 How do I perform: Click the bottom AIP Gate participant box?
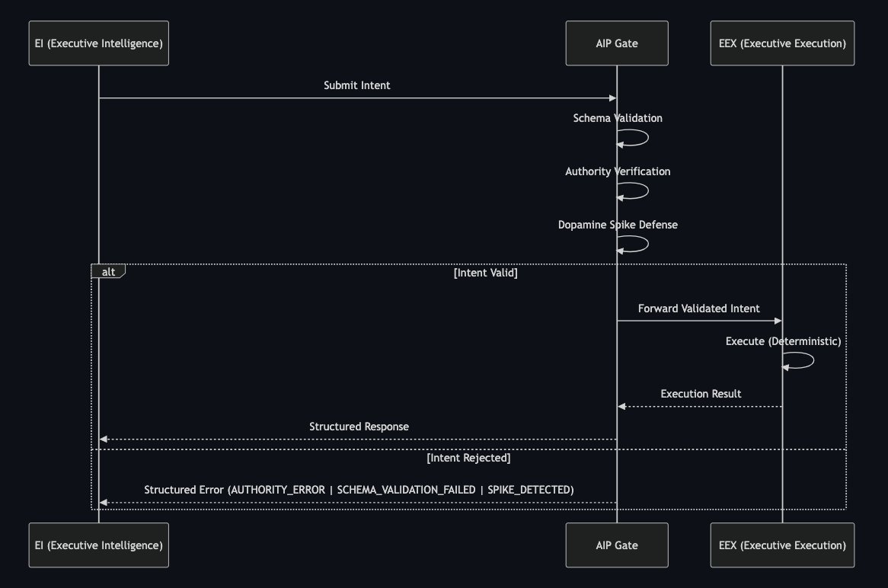coord(617,545)
